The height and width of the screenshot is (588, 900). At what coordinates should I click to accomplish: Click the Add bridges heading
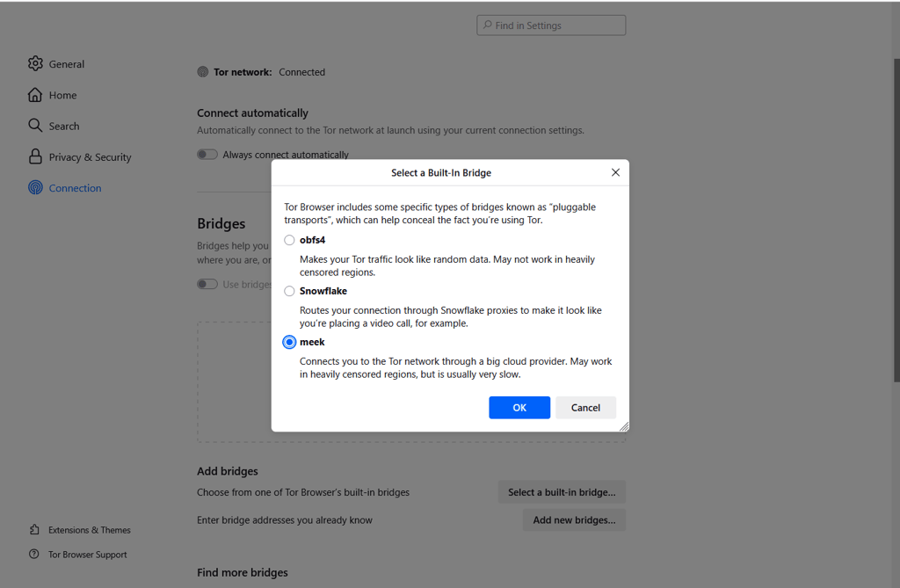[x=228, y=471]
